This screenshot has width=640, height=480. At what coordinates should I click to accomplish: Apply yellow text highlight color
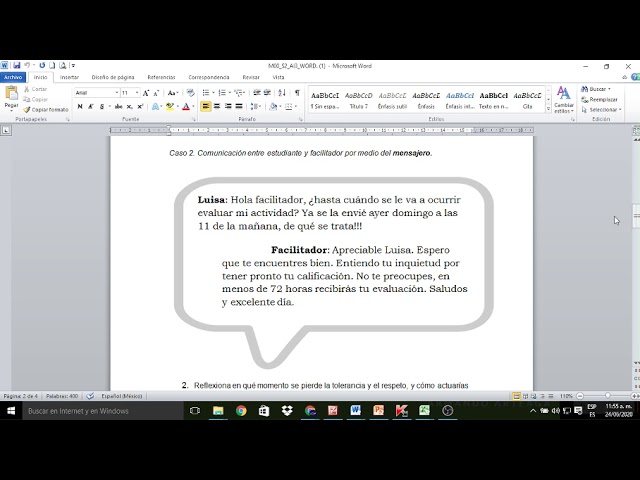tap(169, 107)
